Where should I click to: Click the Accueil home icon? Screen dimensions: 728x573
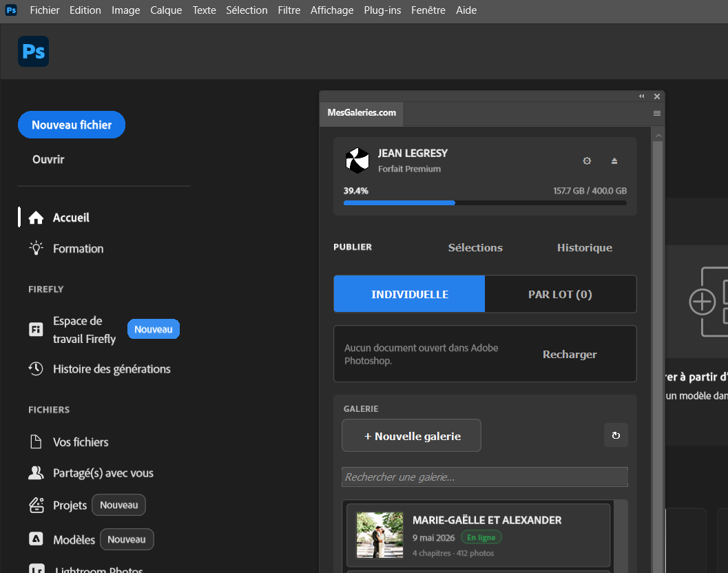click(x=36, y=218)
